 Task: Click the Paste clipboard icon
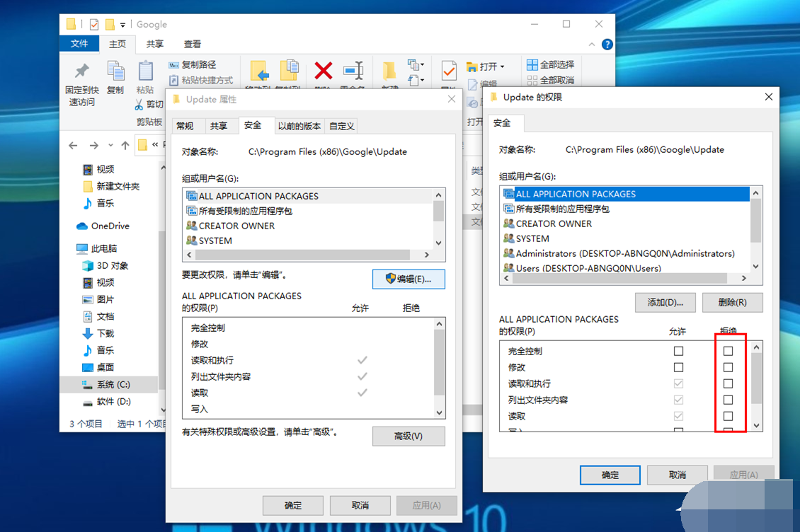[145, 71]
